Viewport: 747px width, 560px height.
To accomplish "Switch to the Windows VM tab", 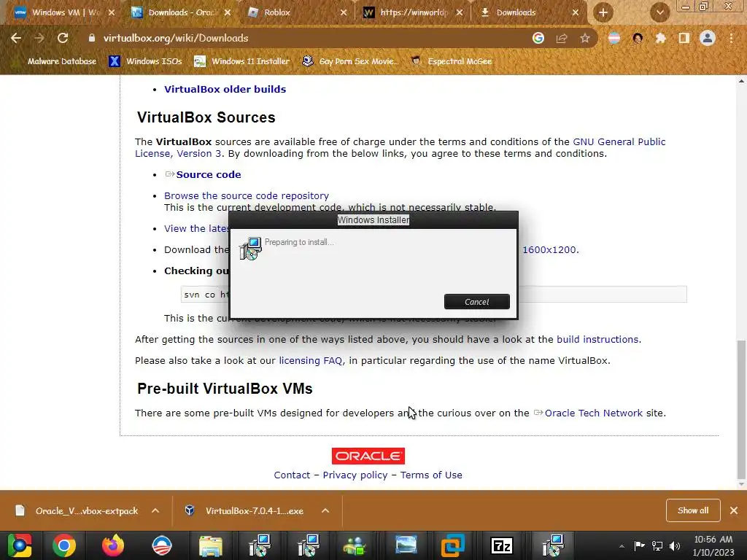I will click(65, 12).
